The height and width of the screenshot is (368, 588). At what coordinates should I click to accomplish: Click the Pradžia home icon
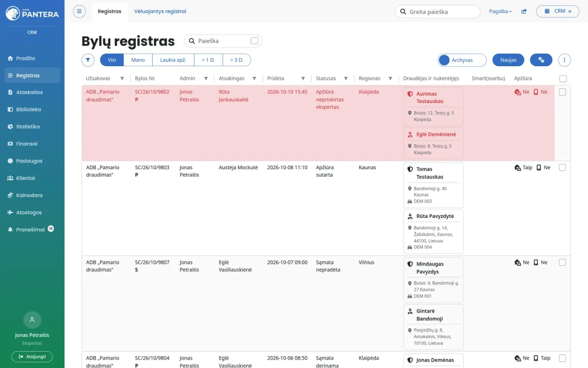(x=10, y=58)
